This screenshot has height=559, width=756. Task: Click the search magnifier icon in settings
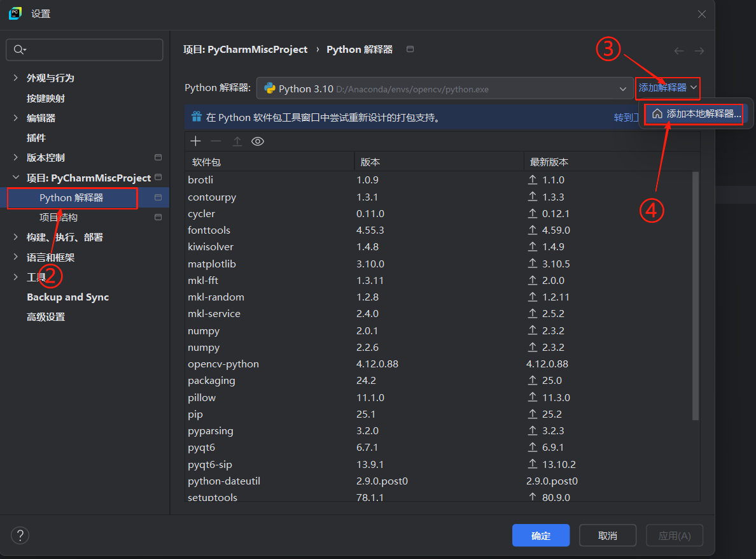(x=19, y=50)
